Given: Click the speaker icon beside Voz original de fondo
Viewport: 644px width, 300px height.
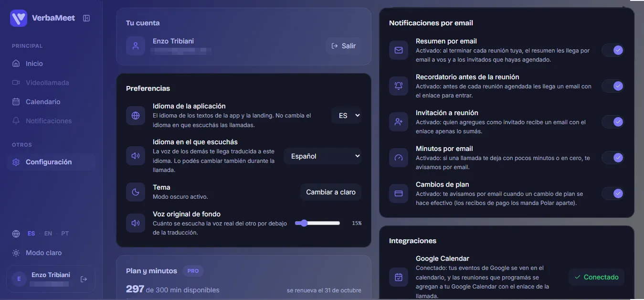Looking at the screenshot, I should tap(136, 223).
